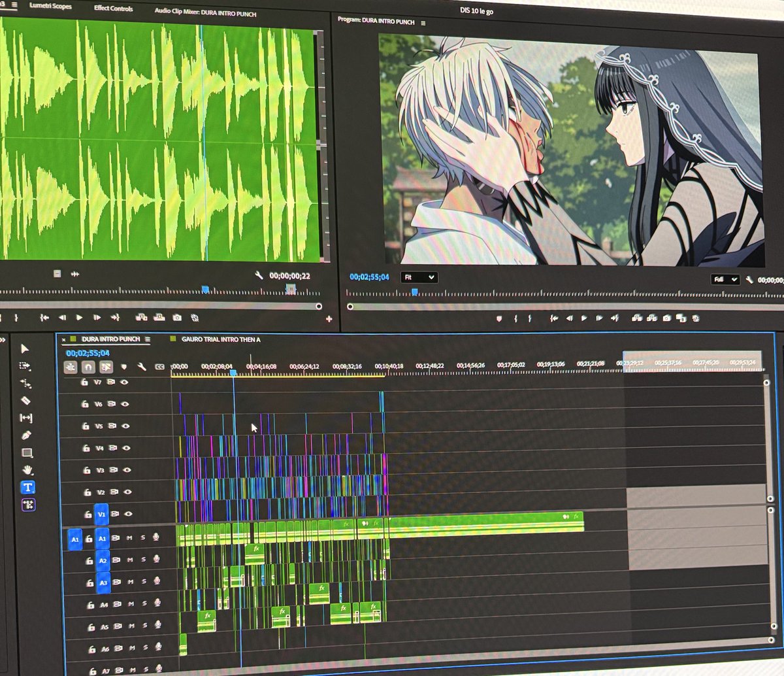Close the DURA INTRO PUNCH timeline tab

(64, 340)
